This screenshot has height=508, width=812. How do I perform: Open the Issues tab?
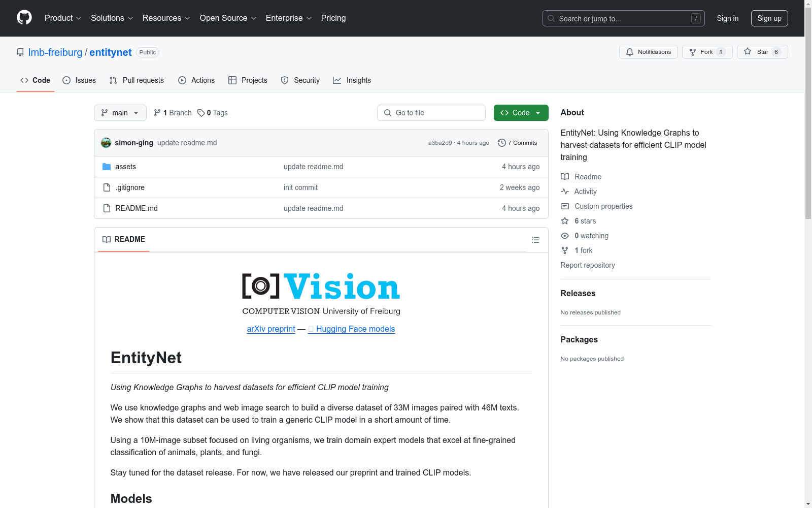coord(79,80)
